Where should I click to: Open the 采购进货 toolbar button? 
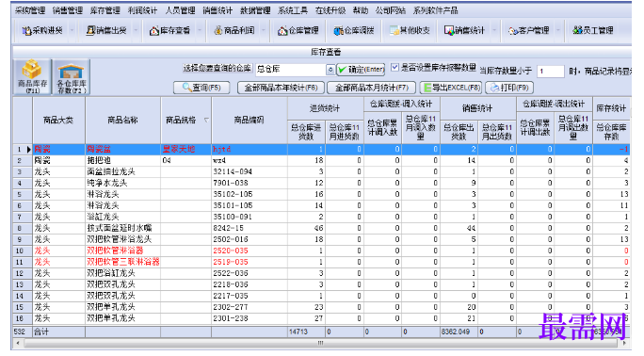click(x=42, y=30)
